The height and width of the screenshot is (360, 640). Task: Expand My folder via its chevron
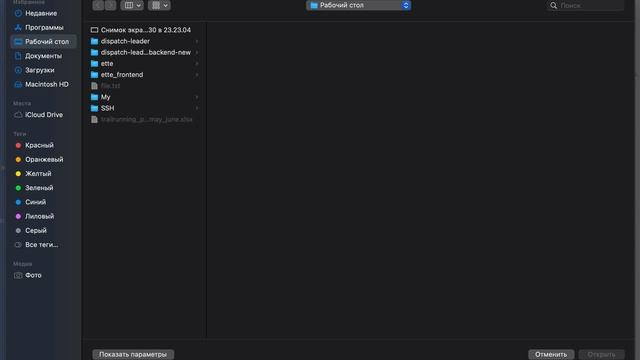coord(197,97)
